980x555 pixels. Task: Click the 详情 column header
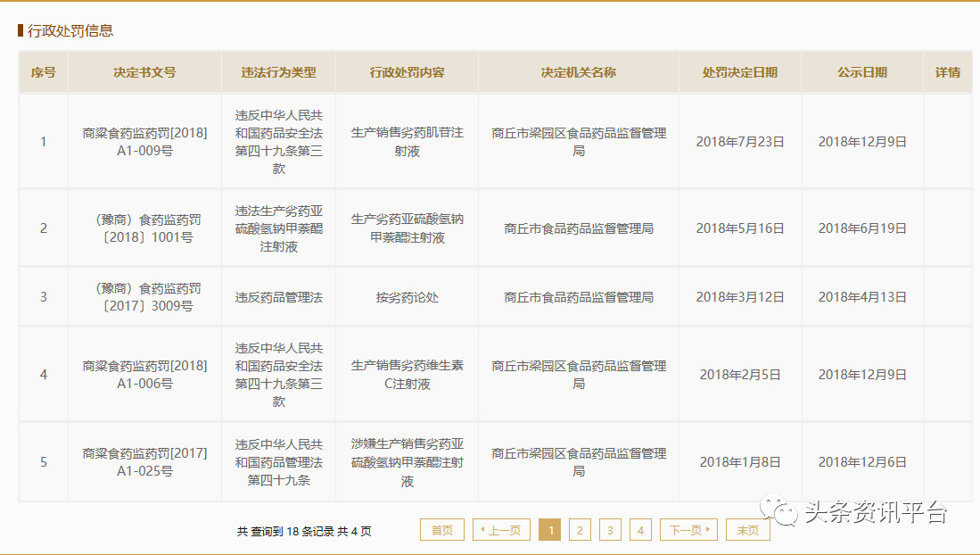(947, 72)
